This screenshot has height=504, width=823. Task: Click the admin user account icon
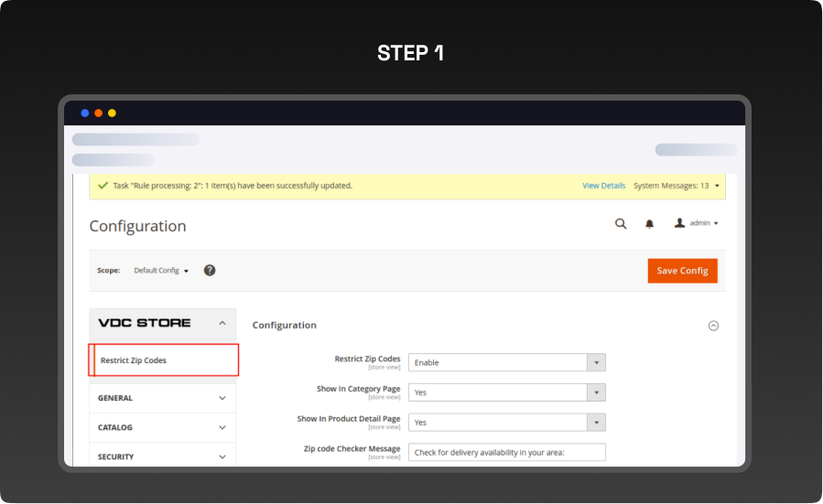(x=679, y=223)
